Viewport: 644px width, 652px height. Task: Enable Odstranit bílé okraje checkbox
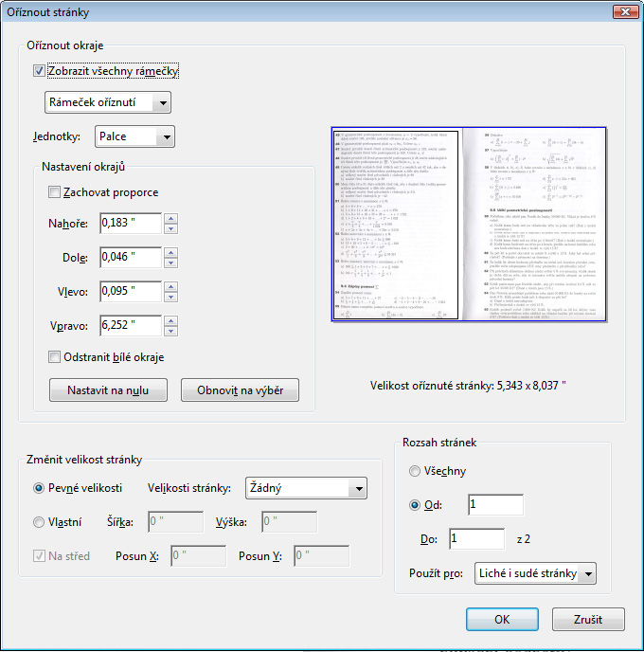[55, 357]
